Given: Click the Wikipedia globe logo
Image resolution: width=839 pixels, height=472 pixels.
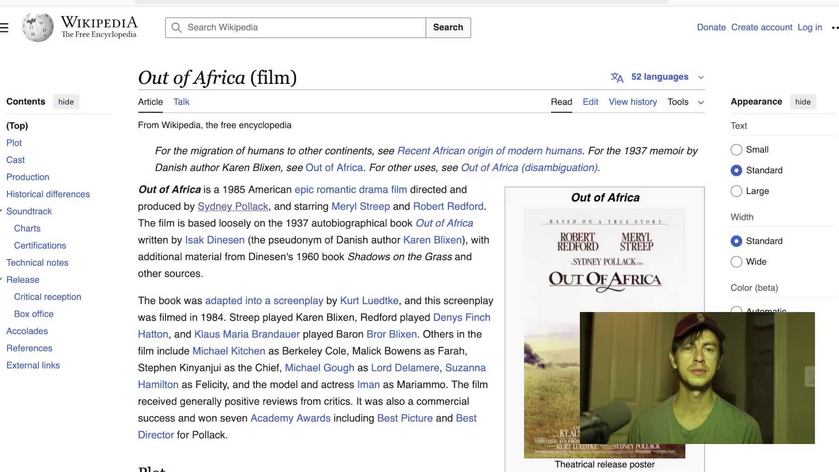Looking at the screenshot, I should (38, 27).
